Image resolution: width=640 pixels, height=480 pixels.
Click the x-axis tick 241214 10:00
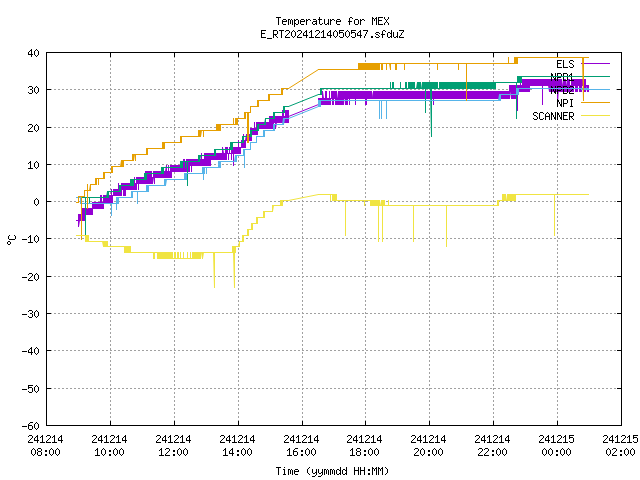click(x=109, y=446)
